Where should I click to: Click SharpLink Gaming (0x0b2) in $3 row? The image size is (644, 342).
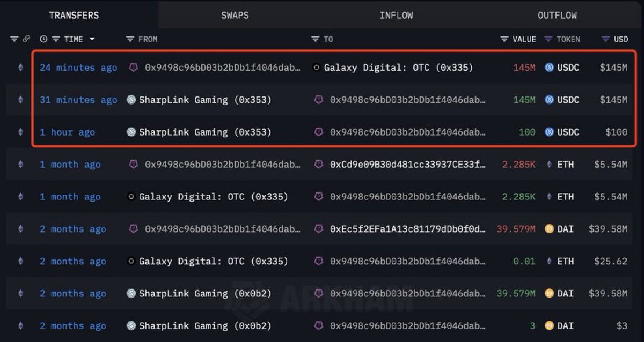click(x=205, y=325)
